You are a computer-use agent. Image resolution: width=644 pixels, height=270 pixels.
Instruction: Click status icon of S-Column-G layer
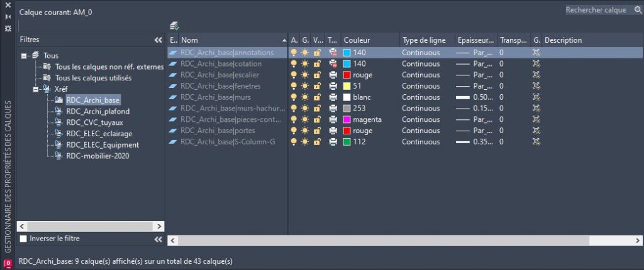click(174, 142)
